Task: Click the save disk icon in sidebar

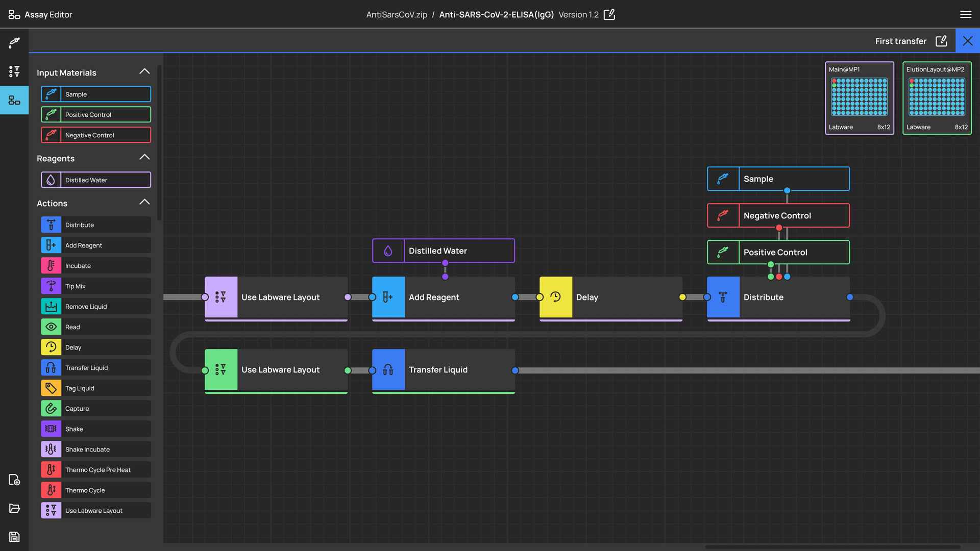Action: [14, 537]
